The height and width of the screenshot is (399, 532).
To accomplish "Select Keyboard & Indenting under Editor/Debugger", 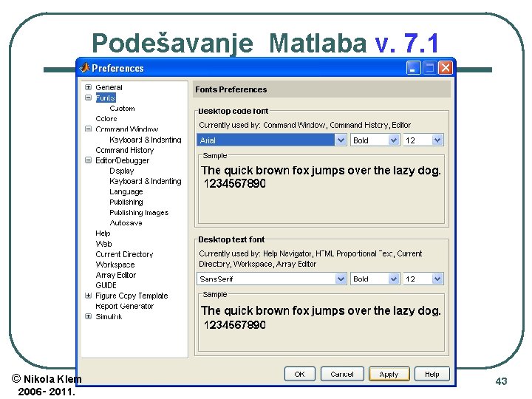I will 146,181.
